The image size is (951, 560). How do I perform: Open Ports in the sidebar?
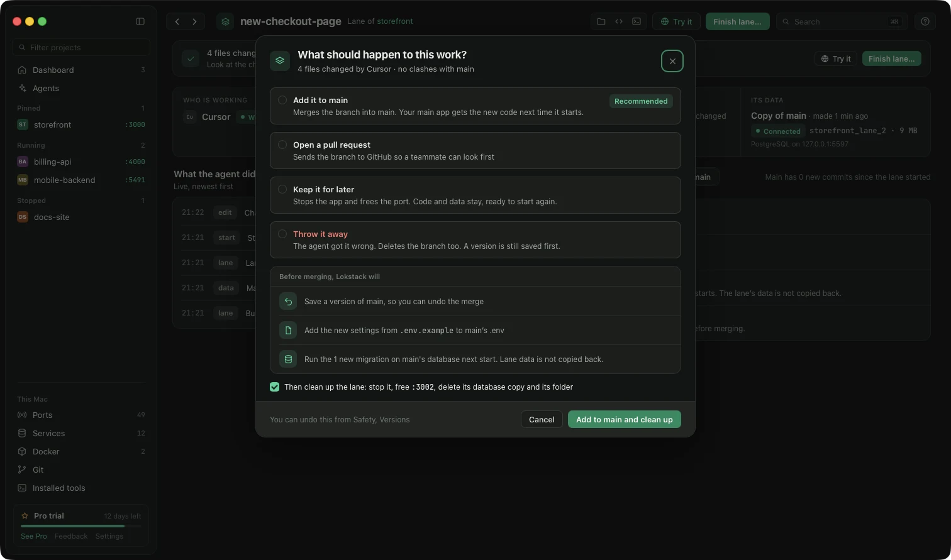81,415
